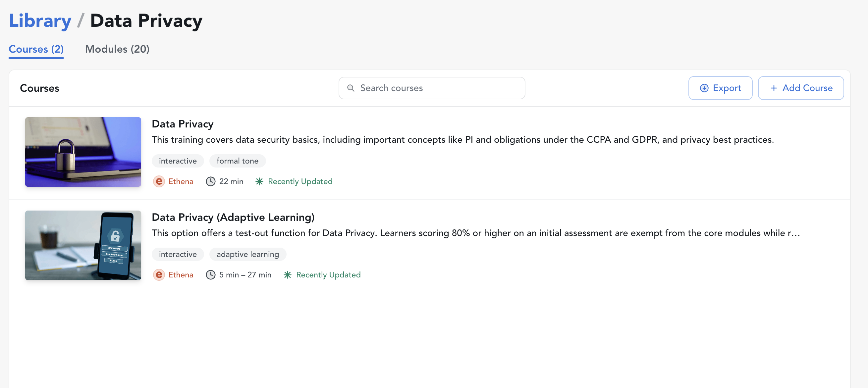Screen dimensions: 868x388
Task: Click the clock icon beside 5 min – 27 min
Action: [x=211, y=274]
